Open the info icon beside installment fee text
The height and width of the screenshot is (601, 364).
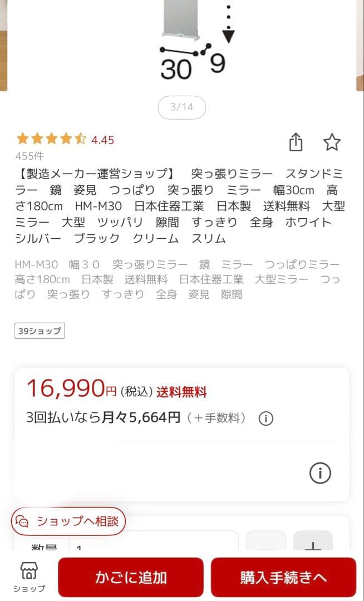[266, 419]
